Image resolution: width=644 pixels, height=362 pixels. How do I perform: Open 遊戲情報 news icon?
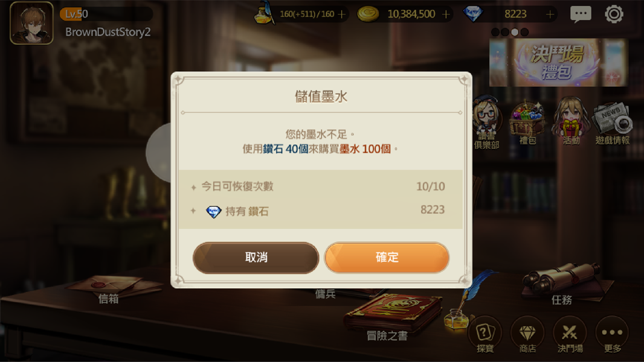pyautogui.click(x=613, y=123)
